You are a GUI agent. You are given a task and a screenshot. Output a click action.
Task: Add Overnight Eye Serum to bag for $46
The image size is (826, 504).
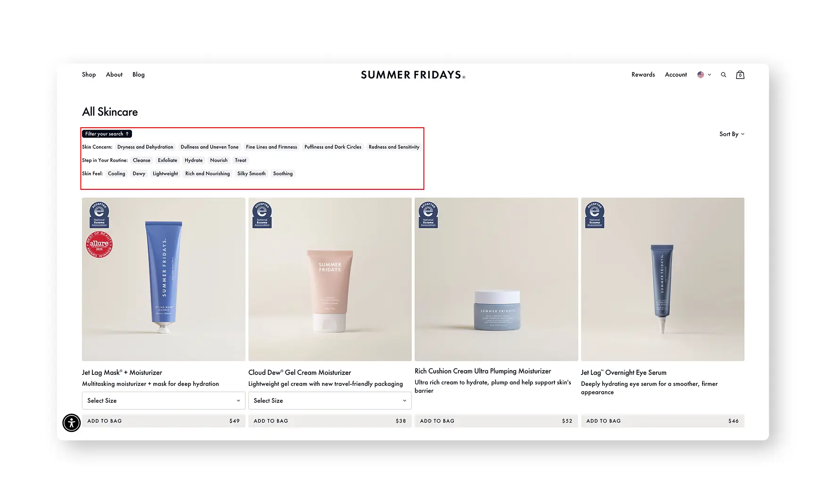tap(662, 421)
